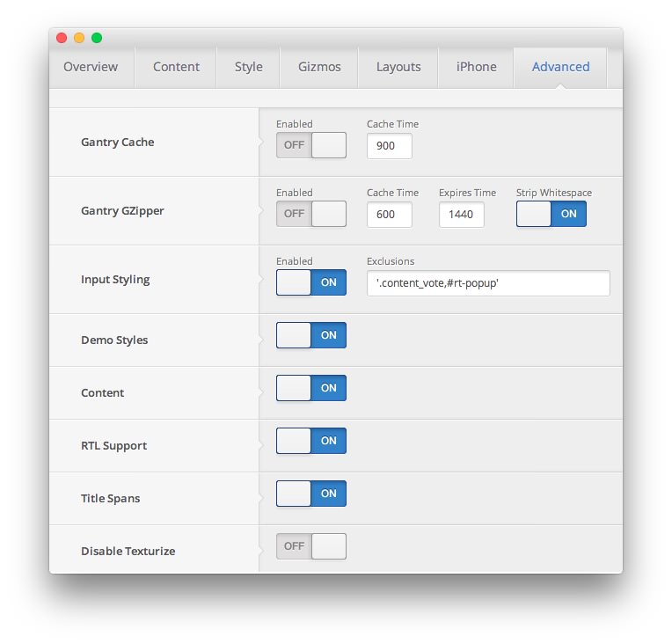This screenshot has height=644, width=672.
Task: Click the Gantry GZipper label
Action: pyautogui.click(x=122, y=211)
